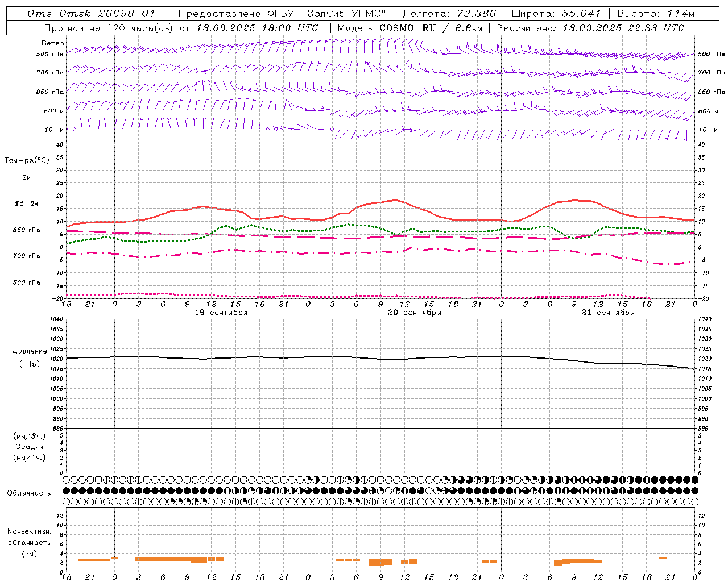Click the Прогноз на 120 часа(ов) text
Viewport: 728px width, 582px height.
110,28
